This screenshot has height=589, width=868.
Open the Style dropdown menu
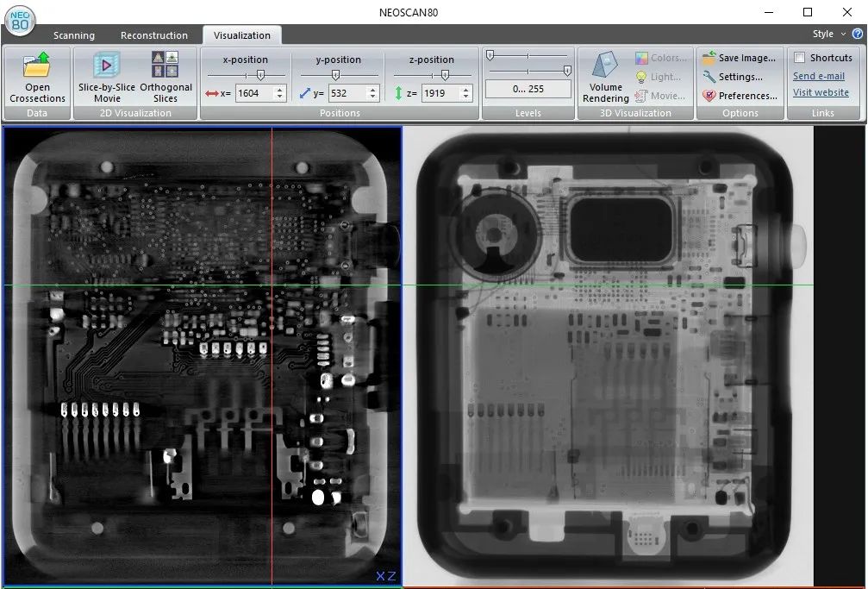827,34
